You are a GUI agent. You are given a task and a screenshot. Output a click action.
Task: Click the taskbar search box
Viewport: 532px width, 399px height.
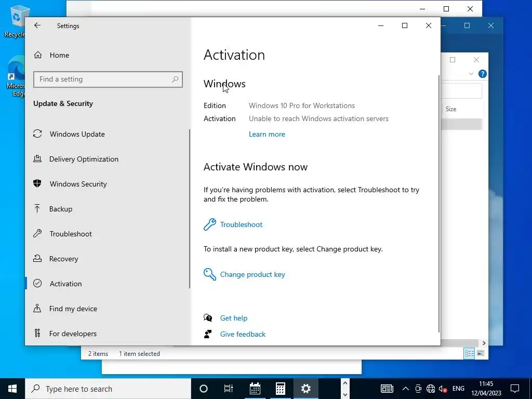[x=108, y=389]
